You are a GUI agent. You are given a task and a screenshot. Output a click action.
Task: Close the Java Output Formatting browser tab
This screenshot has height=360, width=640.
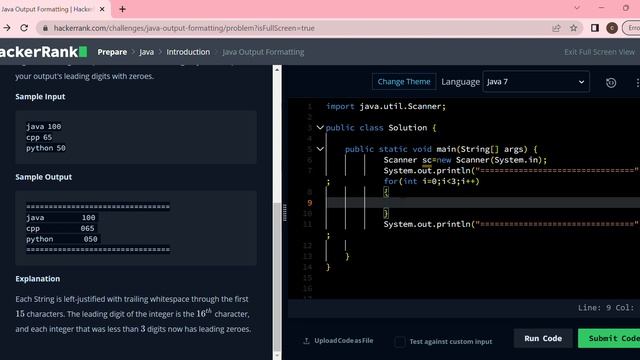[x=102, y=9]
